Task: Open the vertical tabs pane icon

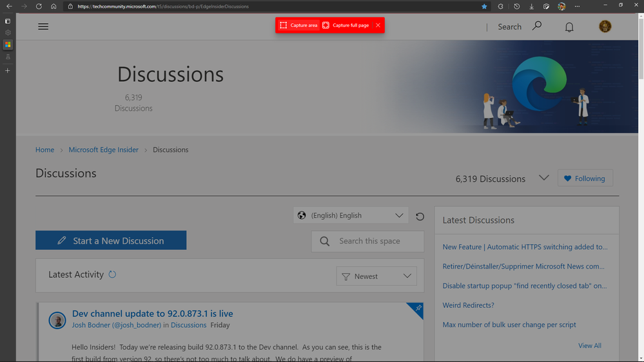Action: (x=7, y=21)
